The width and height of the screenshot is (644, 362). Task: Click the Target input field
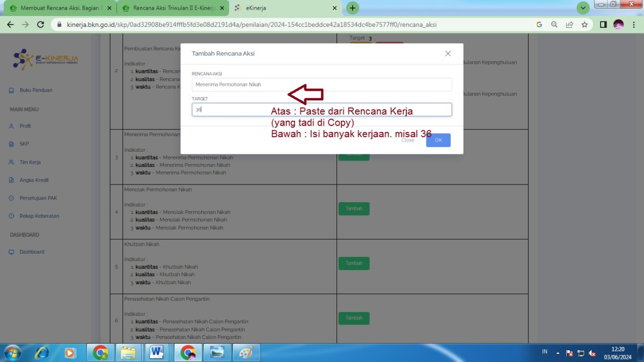pos(321,109)
